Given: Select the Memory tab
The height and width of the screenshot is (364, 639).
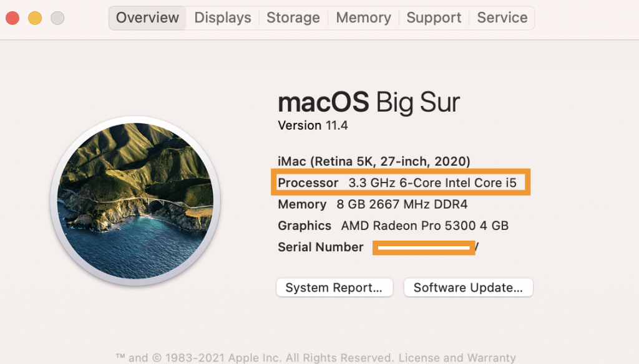Looking at the screenshot, I should pyautogui.click(x=363, y=17).
